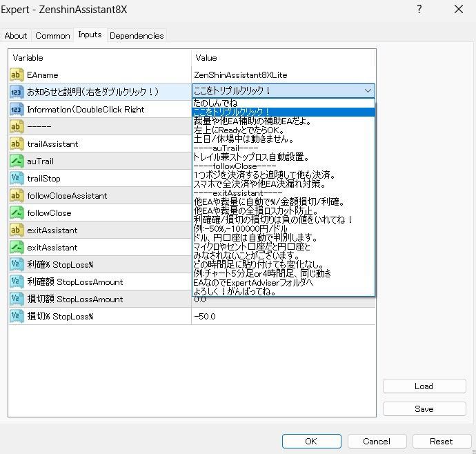Click the boolean icon beside auTrail

click(17, 161)
